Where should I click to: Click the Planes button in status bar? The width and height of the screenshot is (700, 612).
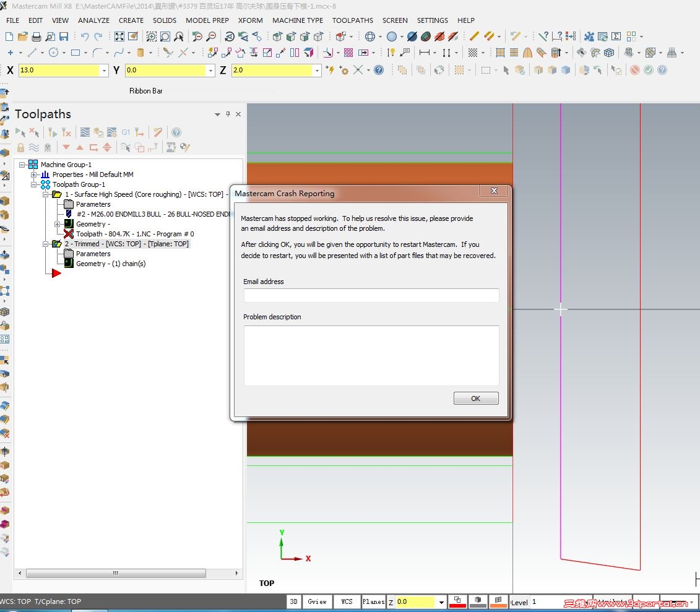373,601
